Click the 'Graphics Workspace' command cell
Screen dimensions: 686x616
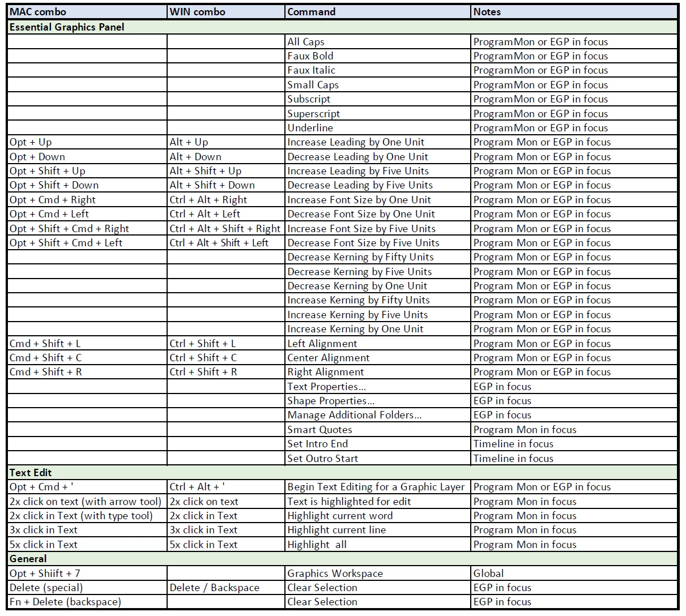[x=378, y=574]
